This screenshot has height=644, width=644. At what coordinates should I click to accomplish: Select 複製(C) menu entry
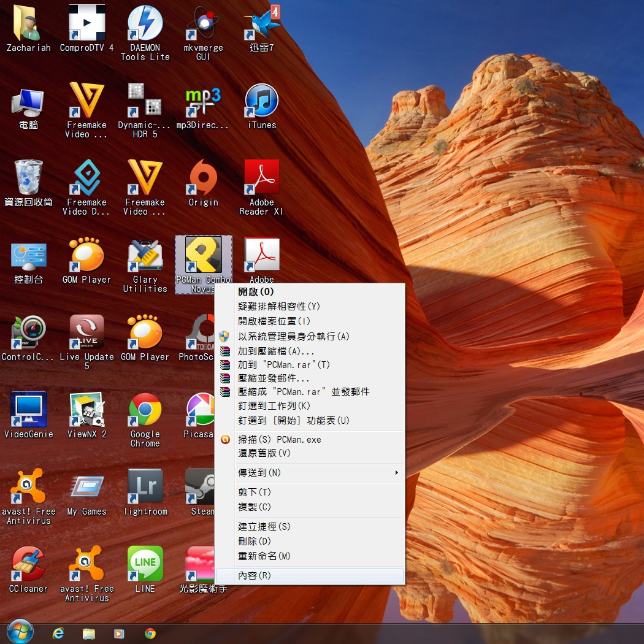310,507
